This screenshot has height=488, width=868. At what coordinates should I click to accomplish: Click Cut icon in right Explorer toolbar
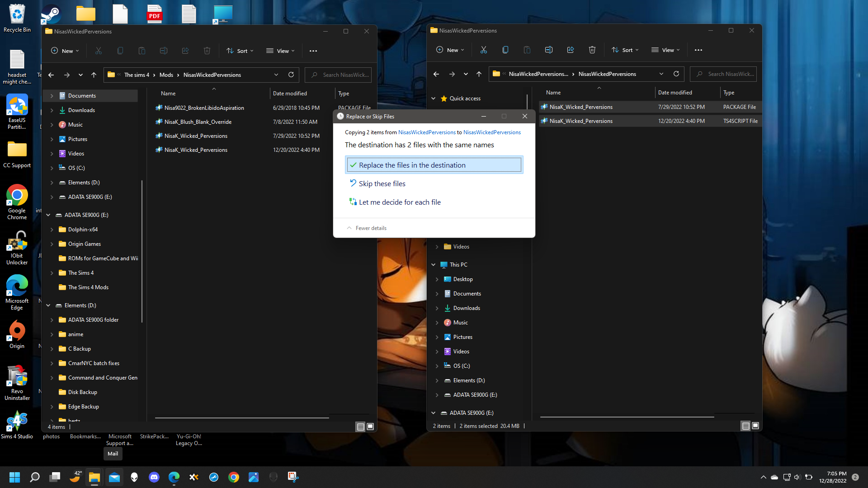[483, 50]
